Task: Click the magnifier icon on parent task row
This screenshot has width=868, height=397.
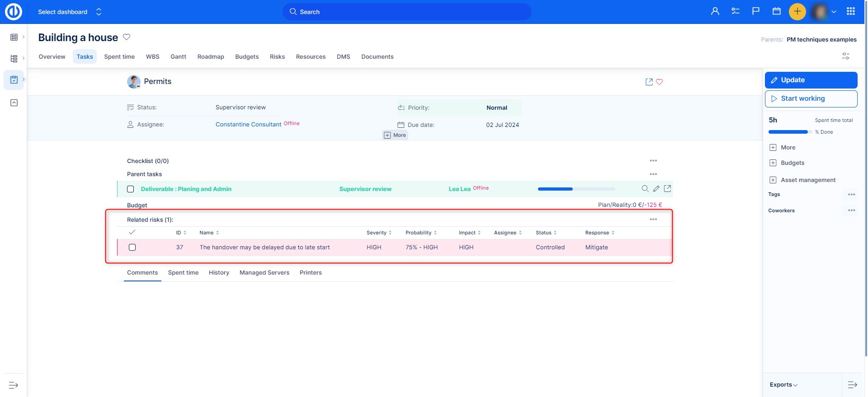Action: pos(645,189)
